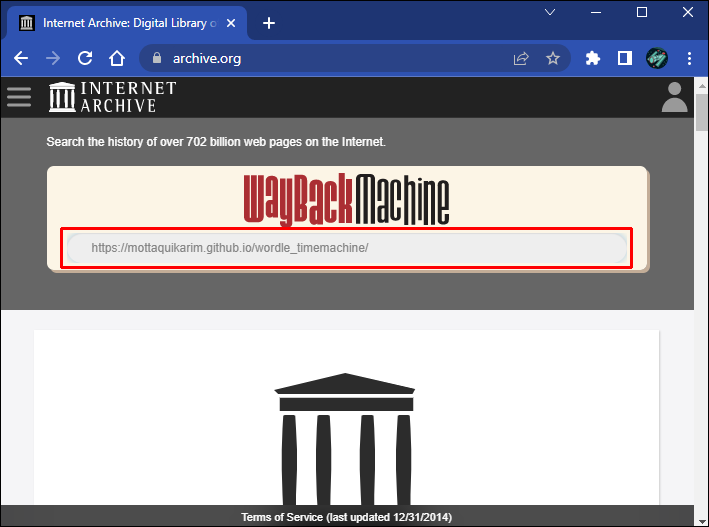This screenshot has width=709, height=527.
Task: Click the Internet Archive logo
Action: click(113, 97)
